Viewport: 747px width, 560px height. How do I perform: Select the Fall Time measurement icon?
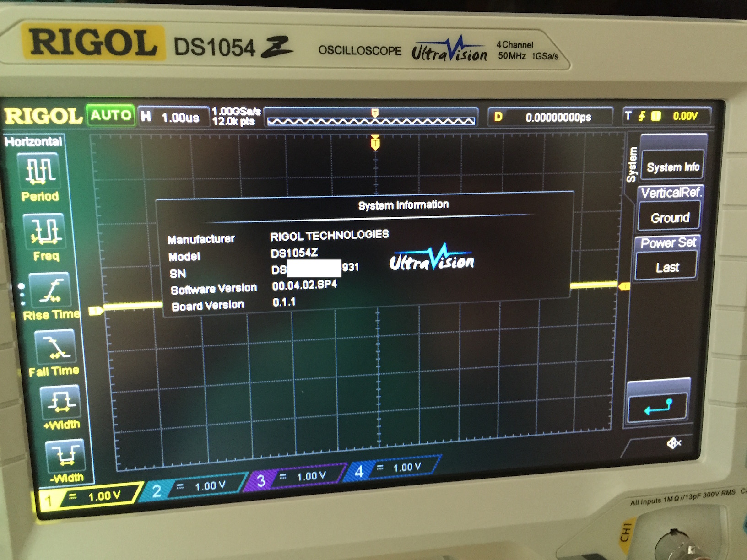pos(54,346)
